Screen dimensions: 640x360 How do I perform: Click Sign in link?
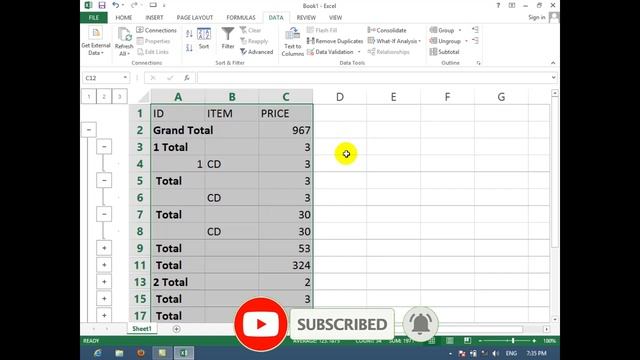[536, 17]
